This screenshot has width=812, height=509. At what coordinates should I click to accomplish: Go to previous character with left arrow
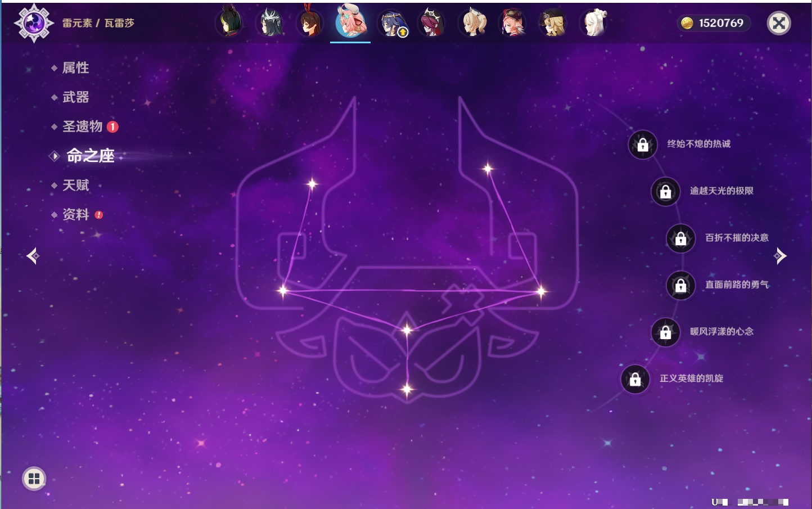(x=33, y=256)
